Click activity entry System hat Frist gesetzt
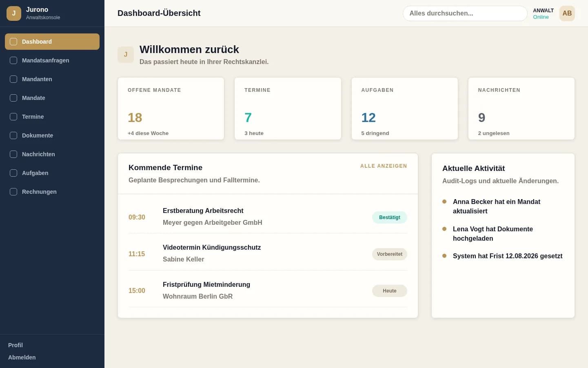This screenshot has height=368, width=588. point(503,256)
